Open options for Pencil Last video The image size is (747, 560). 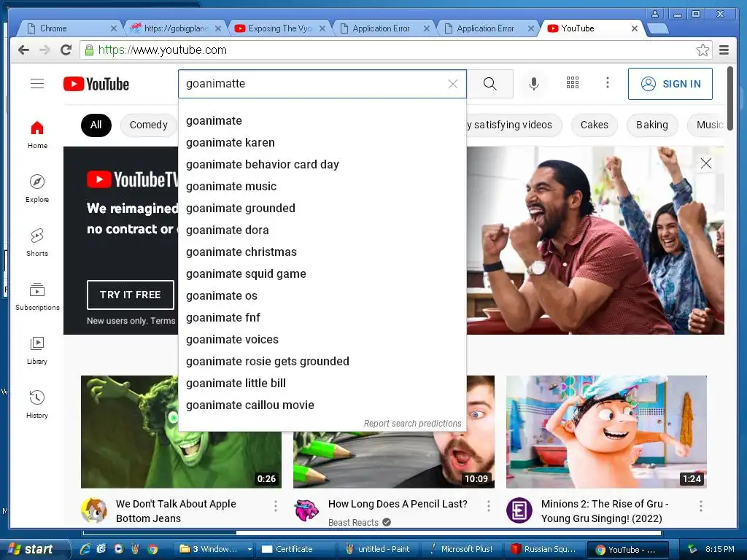click(488, 506)
